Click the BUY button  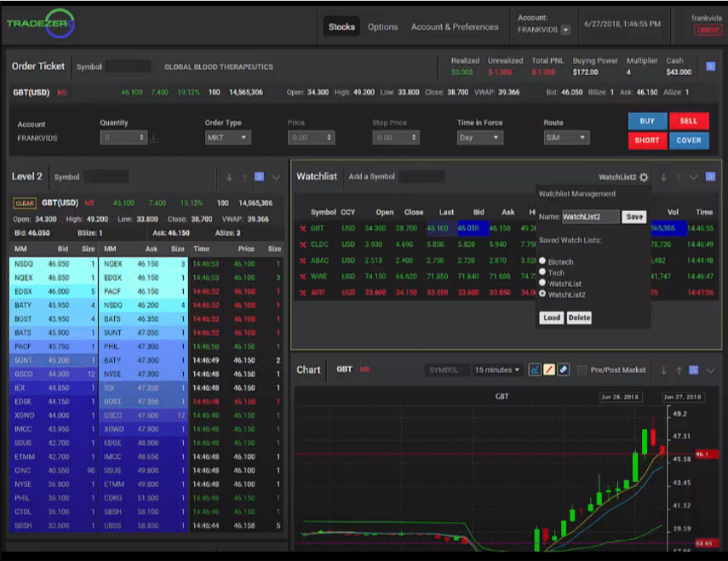(x=647, y=121)
